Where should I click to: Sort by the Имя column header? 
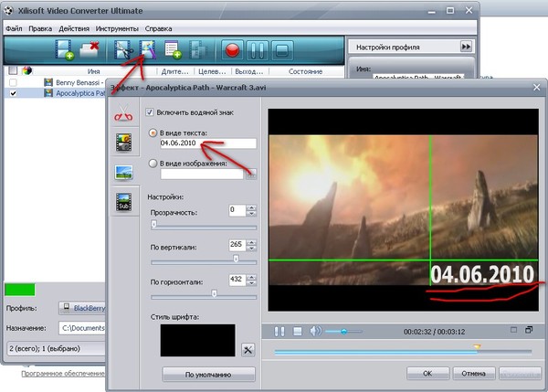point(93,71)
